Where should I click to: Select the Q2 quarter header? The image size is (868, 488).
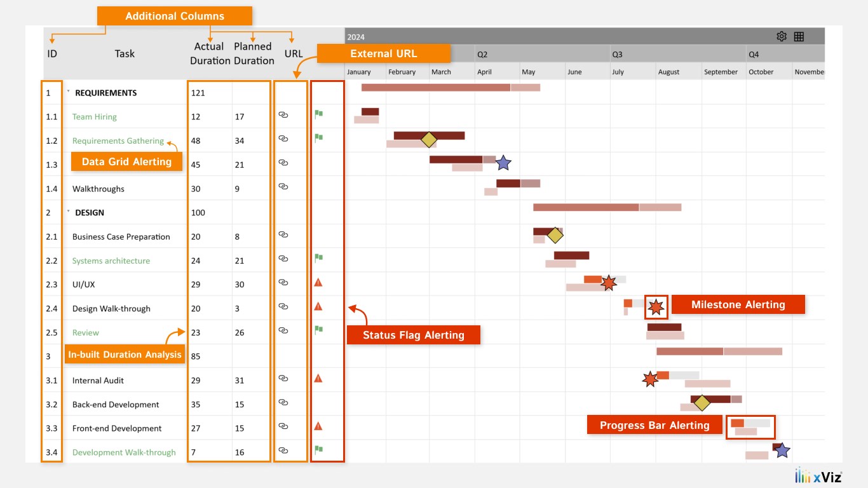(482, 55)
